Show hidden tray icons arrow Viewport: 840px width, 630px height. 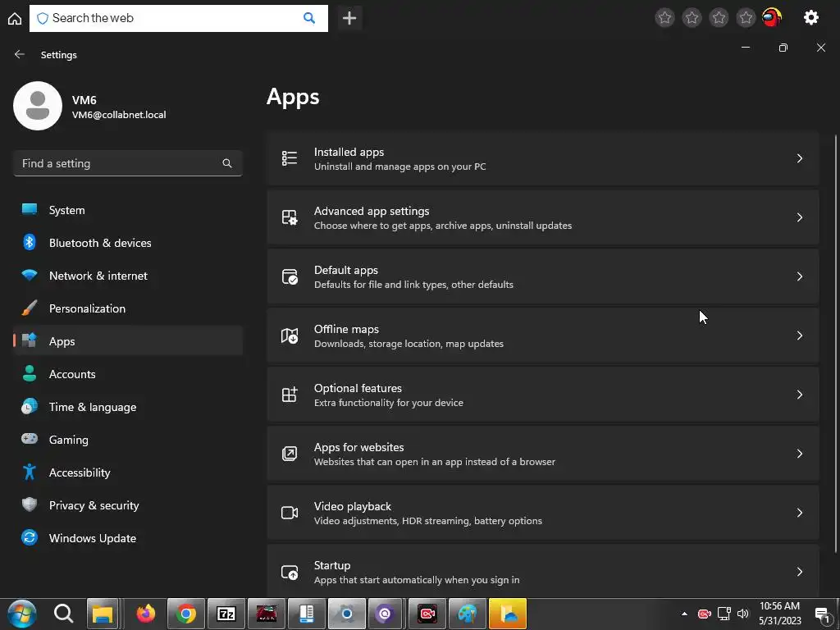[x=684, y=614]
